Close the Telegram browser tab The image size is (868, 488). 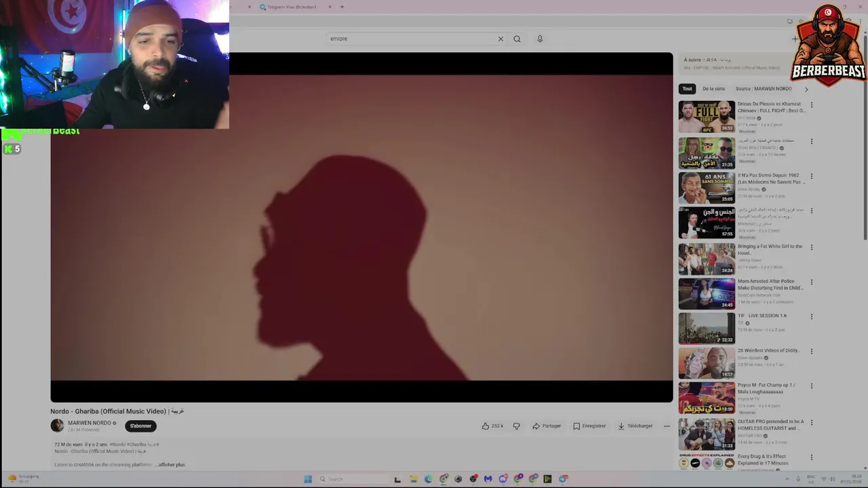pyautogui.click(x=330, y=7)
